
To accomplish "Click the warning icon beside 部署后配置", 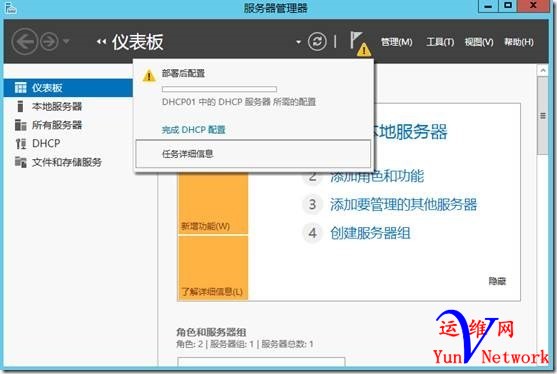I will coord(149,75).
